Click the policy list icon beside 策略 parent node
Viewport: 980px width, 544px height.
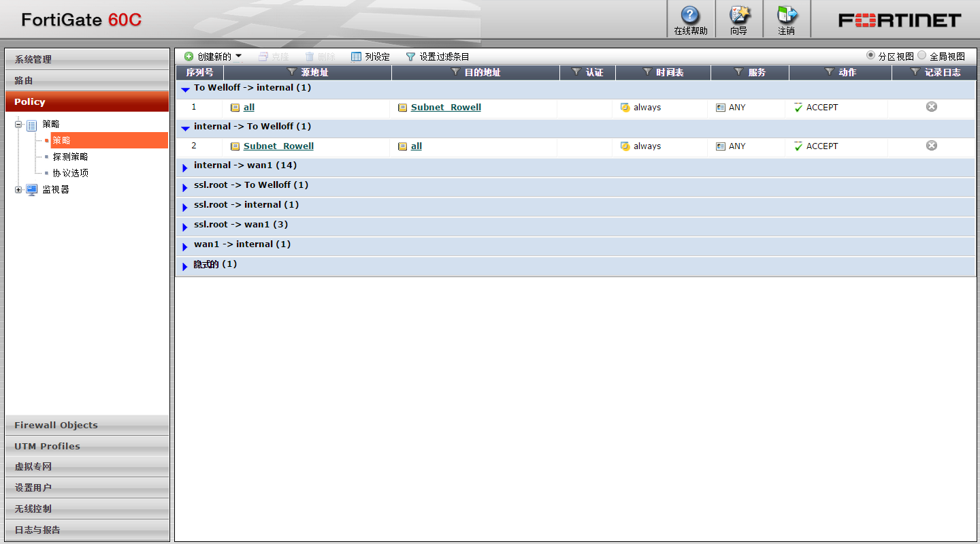pos(31,125)
